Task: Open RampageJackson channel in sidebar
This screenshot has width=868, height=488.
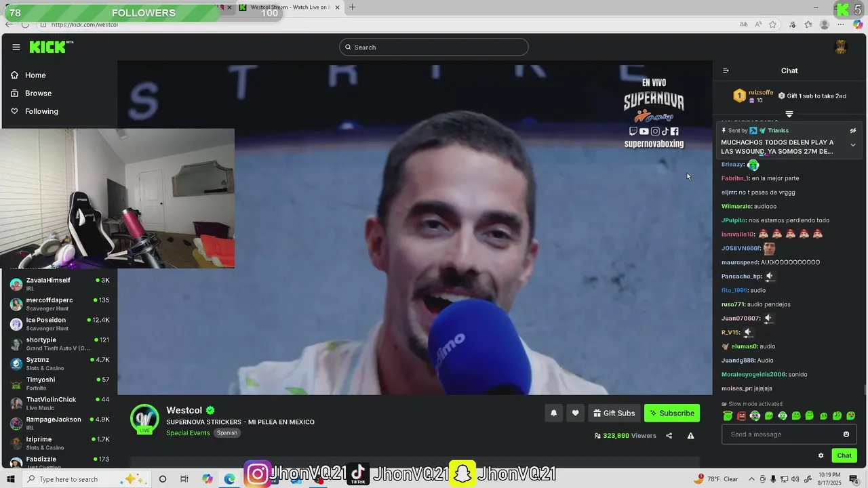Action: pos(60,423)
